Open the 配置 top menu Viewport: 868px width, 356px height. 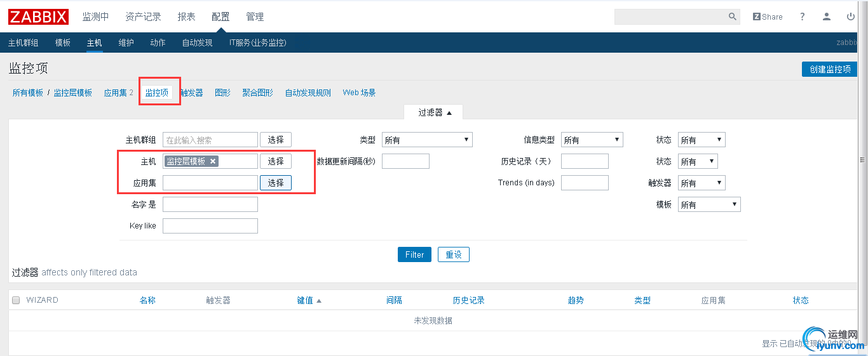[x=220, y=17]
